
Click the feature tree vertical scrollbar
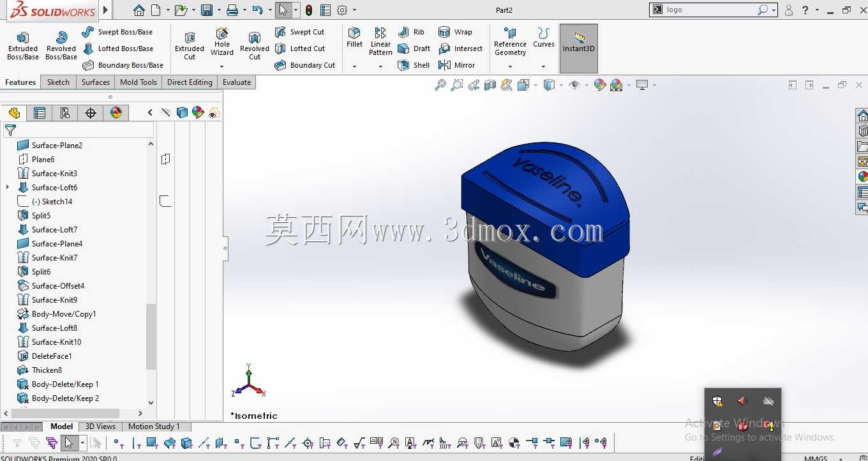click(151, 336)
